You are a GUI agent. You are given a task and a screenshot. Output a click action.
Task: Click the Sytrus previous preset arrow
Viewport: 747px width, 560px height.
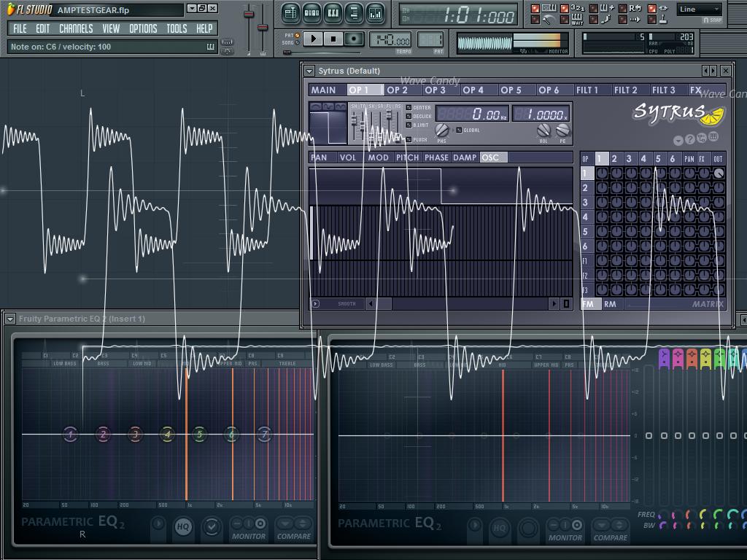pyautogui.click(x=705, y=71)
